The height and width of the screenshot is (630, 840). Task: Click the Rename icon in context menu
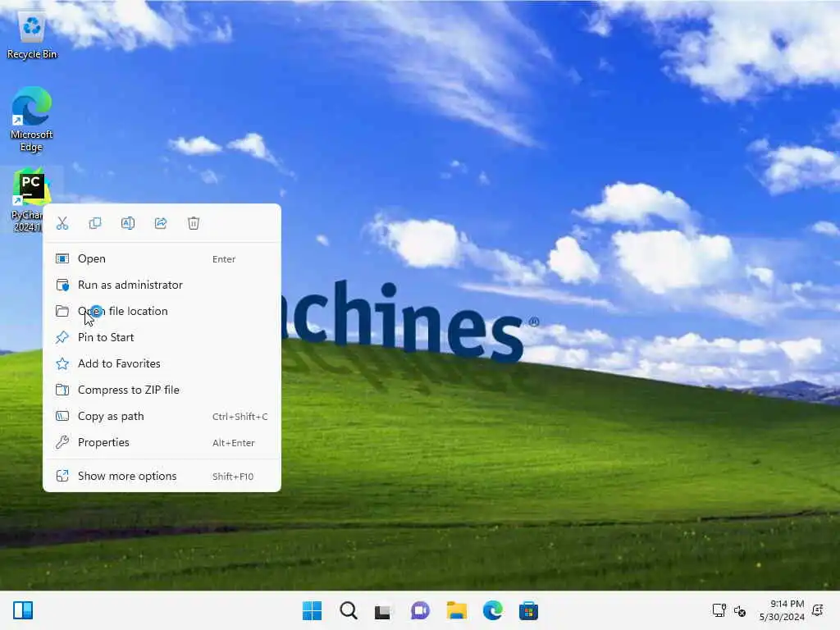tap(128, 223)
